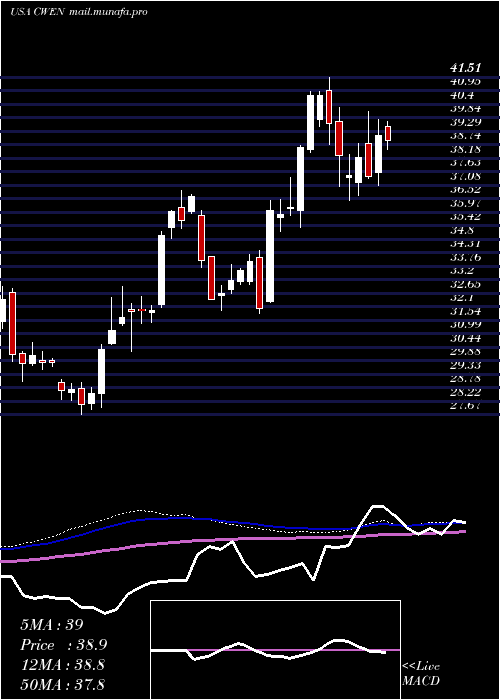Select the 41.51 top price label
The height and width of the screenshot is (700, 500).
(466, 68)
